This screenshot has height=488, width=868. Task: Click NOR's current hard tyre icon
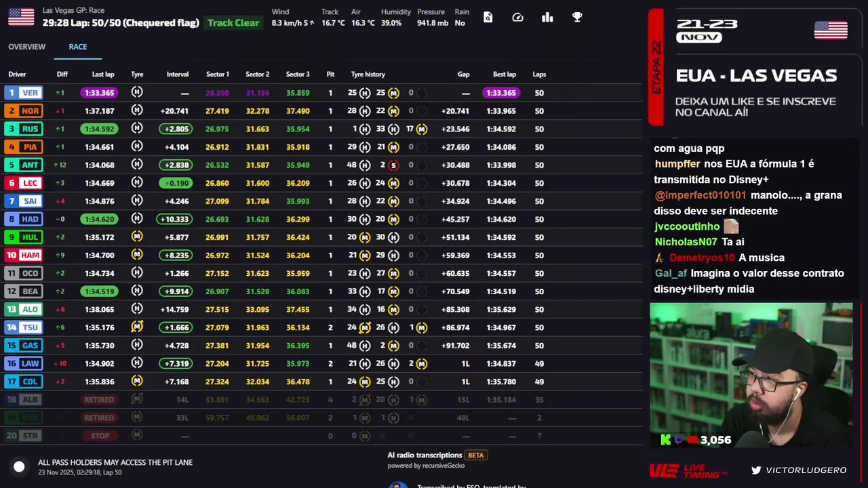[137, 110]
